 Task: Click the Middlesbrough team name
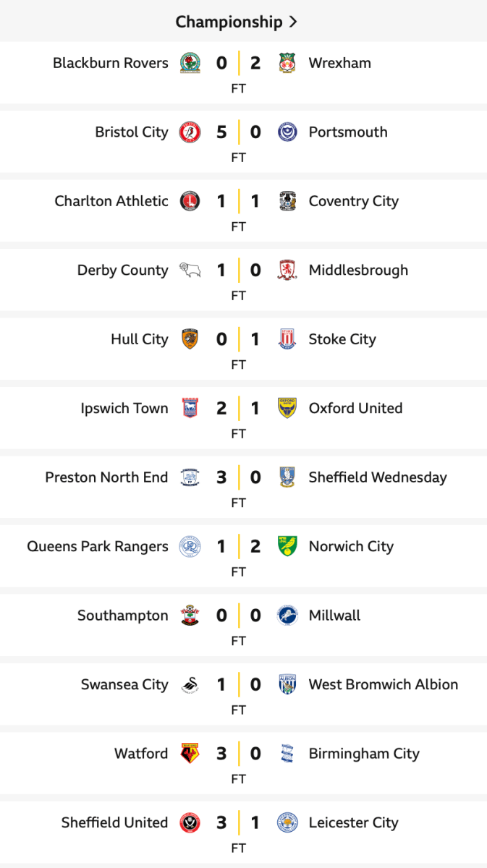(x=358, y=271)
